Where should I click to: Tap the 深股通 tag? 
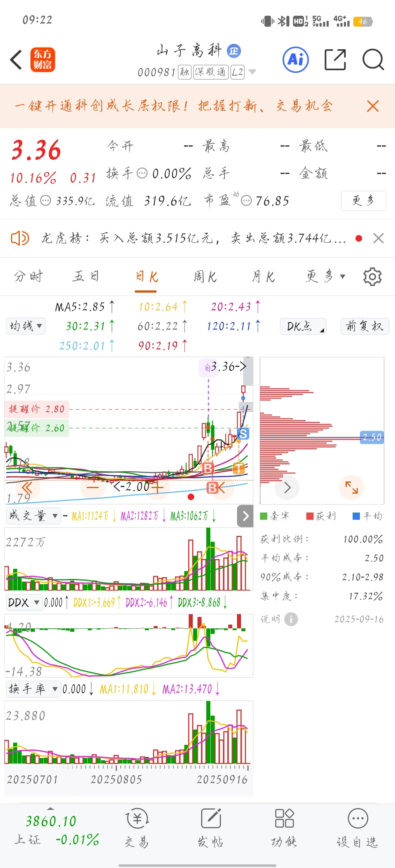click(211, 72)
